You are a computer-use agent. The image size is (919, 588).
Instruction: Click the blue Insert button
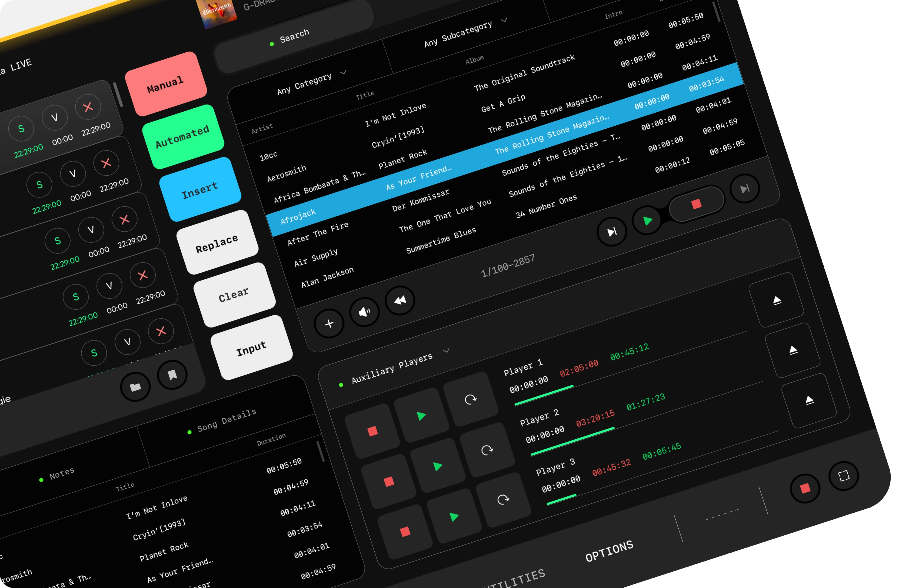pyautogui.click(x=200, y=189)
